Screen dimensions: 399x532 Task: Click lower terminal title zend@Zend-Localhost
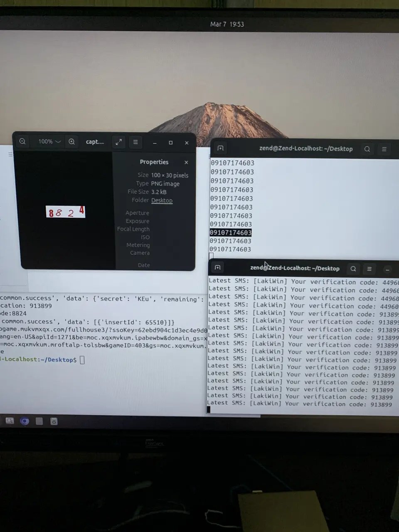pyautogui.click(x=295, y=268)
